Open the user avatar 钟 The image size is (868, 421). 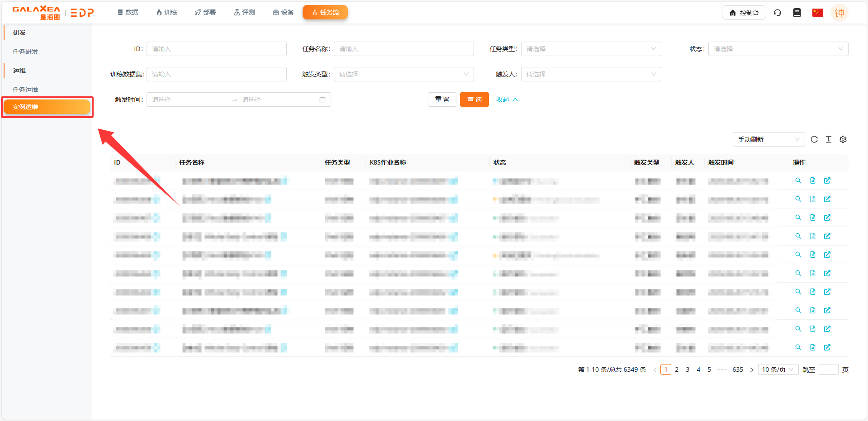[x=839, y=13]
